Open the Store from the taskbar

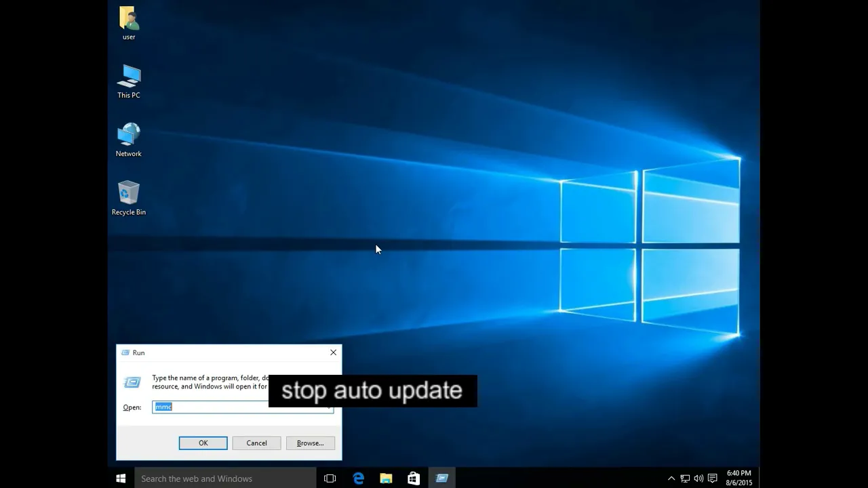(414, 479)
